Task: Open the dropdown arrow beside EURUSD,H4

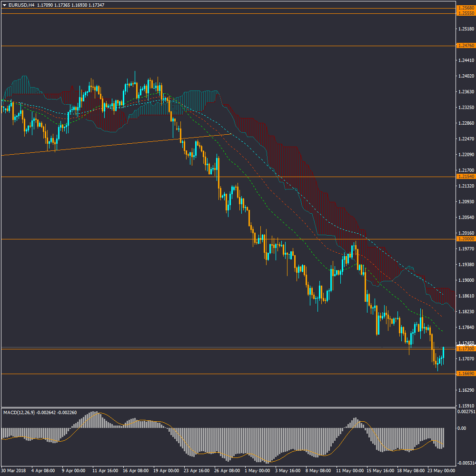Action: [x=4, y=5]
